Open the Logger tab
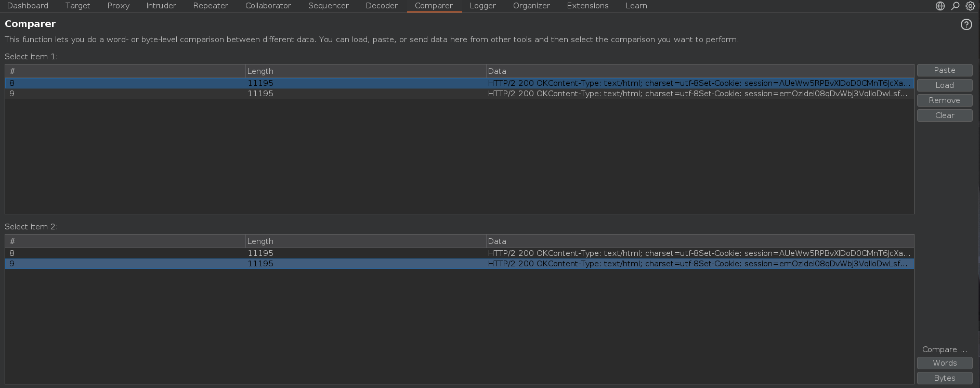 [x=482, y=6]
